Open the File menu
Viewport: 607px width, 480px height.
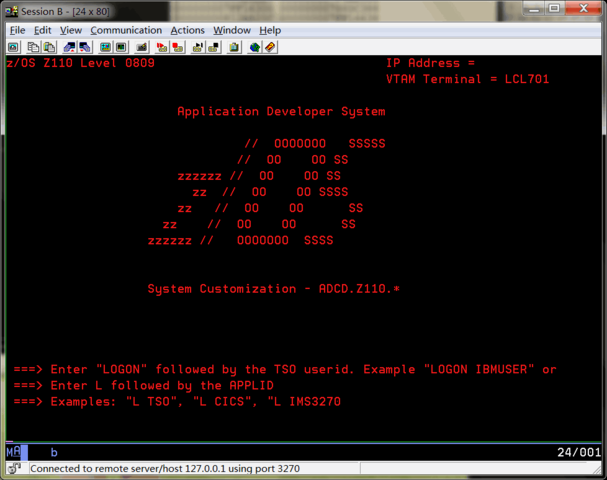coord(17,30)
